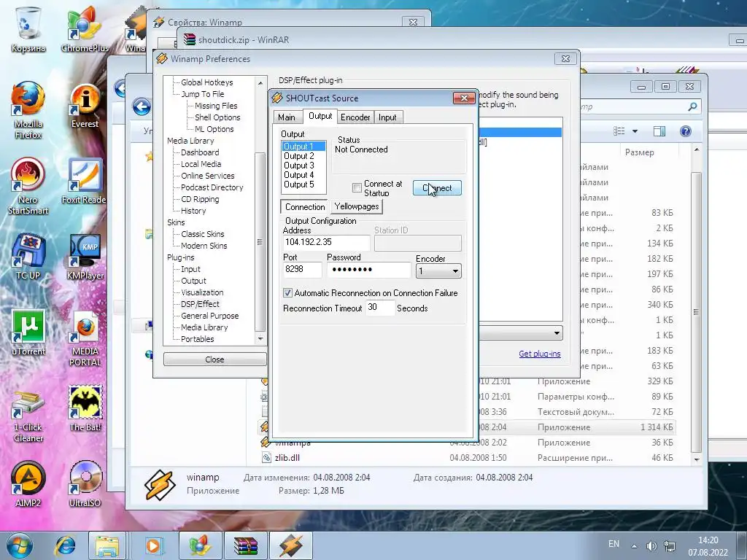Open Internet Explorer from the taskbar
The width and height of the screenshot is (747, 560).
pyautogui.click(x=65, y=545)
